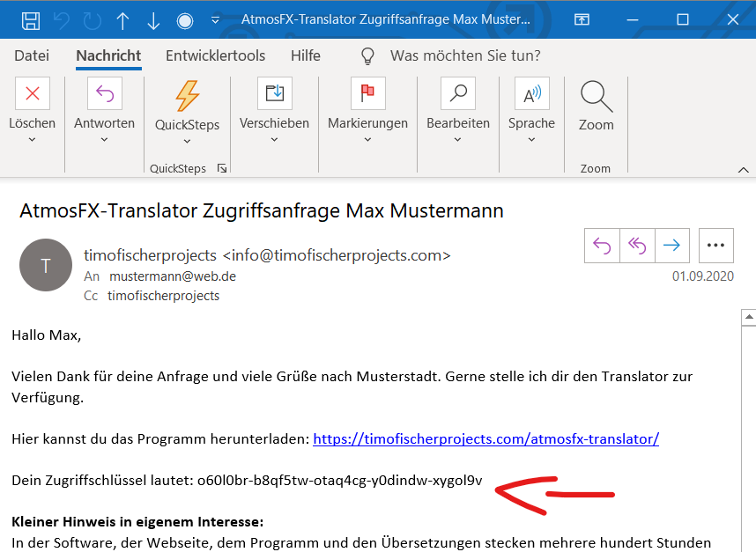Click Forward arrow button in message header
Image resolution: width=756 pixels, height=552 pixels.
tap(672, 246)
